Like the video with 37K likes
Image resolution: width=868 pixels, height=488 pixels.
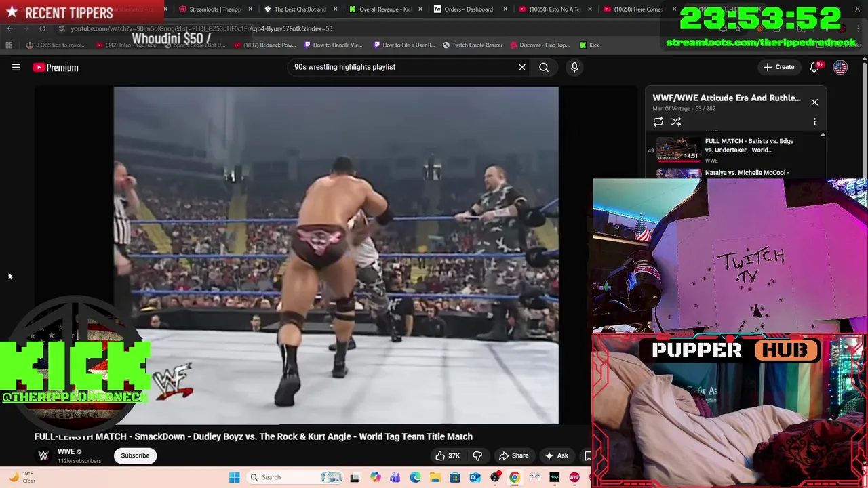(x=447, y=455)
